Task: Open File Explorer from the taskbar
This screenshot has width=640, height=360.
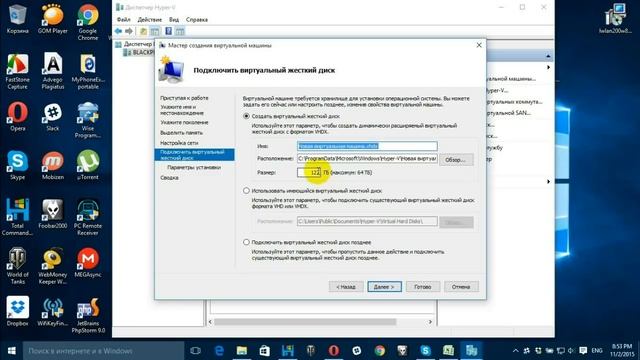Action: coord(242,350)
